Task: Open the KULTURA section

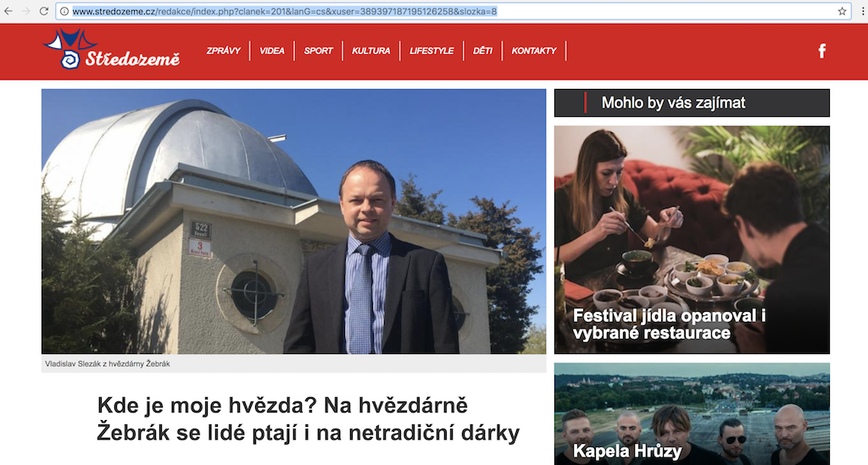Action: pos(371,51)
